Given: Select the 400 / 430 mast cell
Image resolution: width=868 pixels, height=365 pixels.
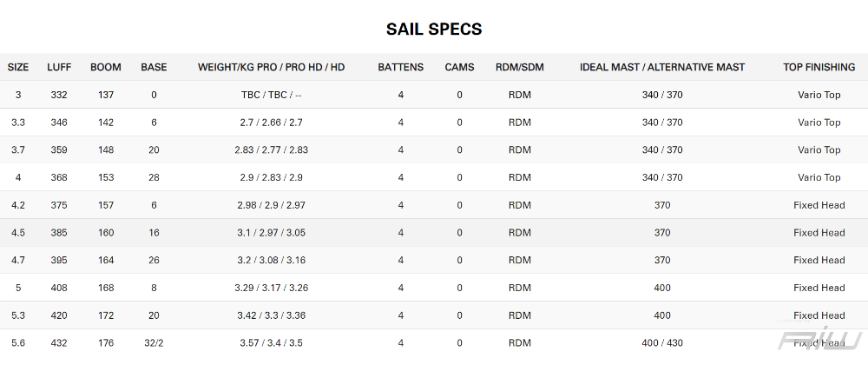Looking at the screenshot, I should (x=662, y=343).
